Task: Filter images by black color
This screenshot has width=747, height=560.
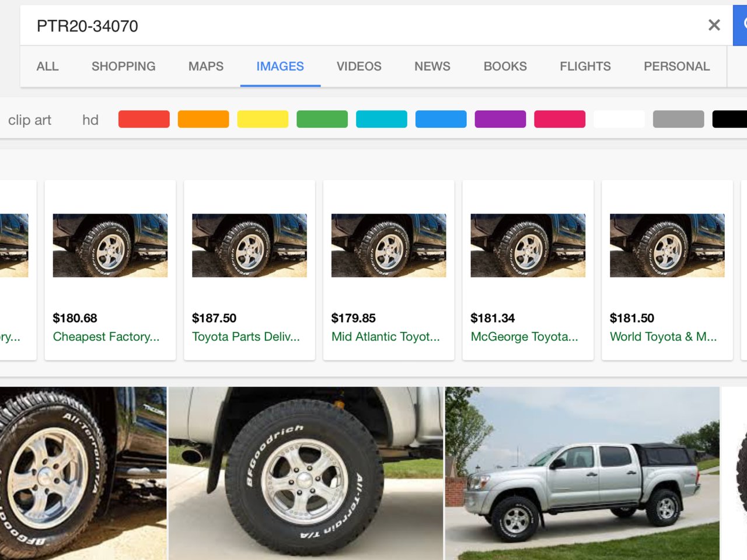Action: coord(730,119)
